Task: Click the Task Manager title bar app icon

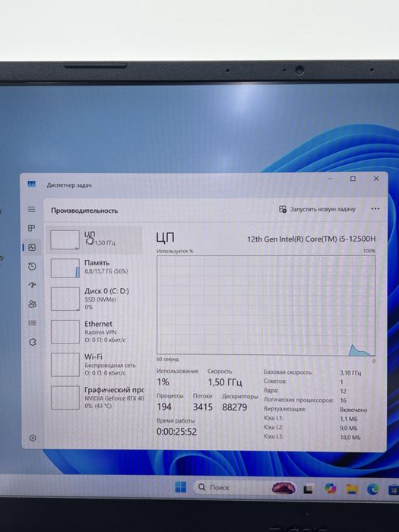Action: pyautogui.click(x=32, y=184)
